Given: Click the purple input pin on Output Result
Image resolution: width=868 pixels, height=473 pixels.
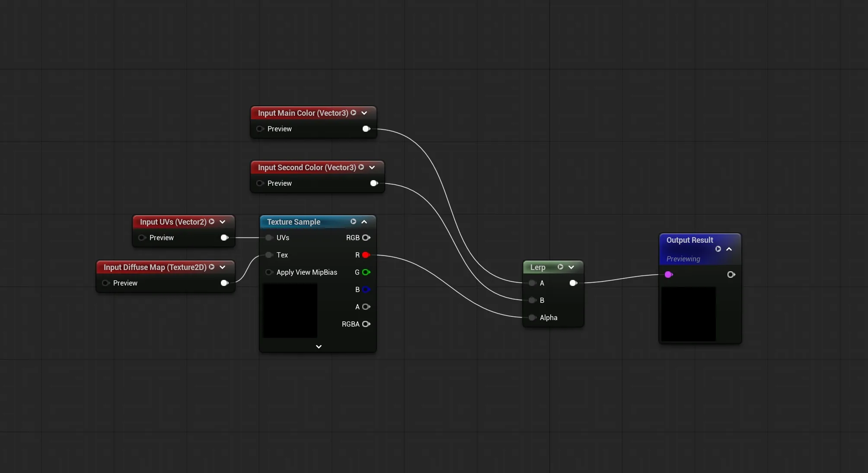Looking at the screenshot, I should [x=669, y=274].
